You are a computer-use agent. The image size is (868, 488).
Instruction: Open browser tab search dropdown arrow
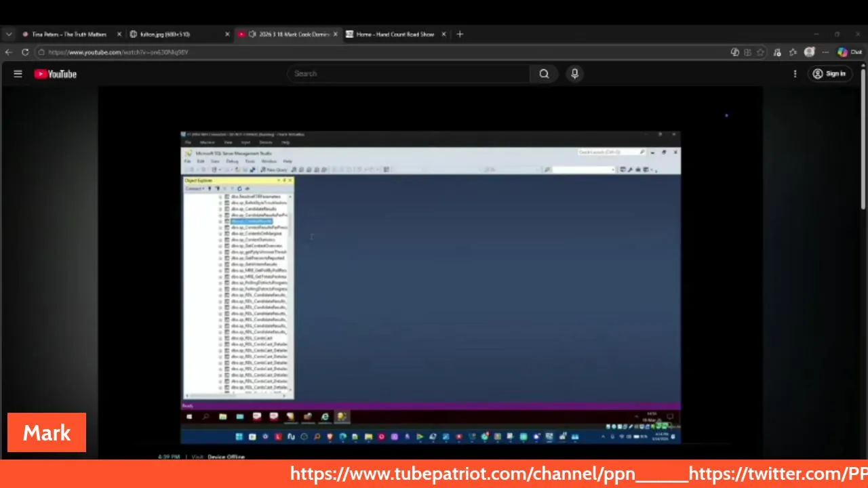9,34
